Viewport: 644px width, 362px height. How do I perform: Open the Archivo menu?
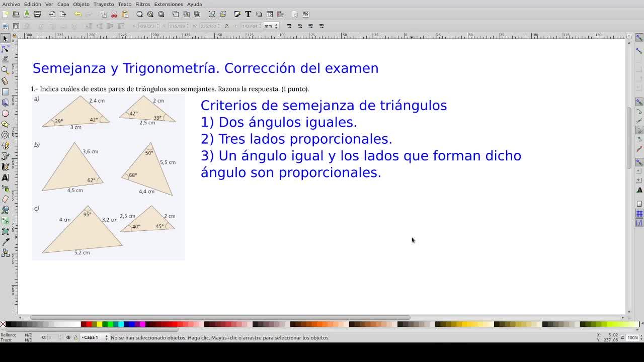click(11, 4)
